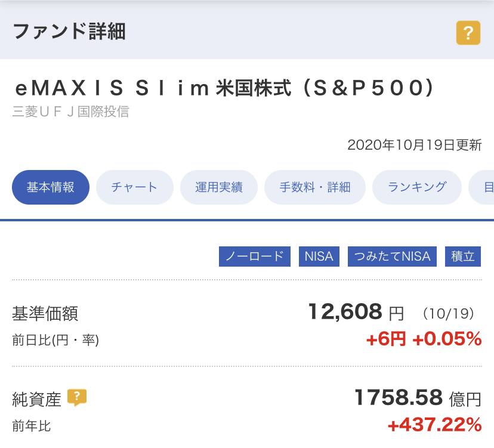Click the 1758.58 億円 net assets value
The height and width of the screenshot is (448, 494).
tap(418, 398)
